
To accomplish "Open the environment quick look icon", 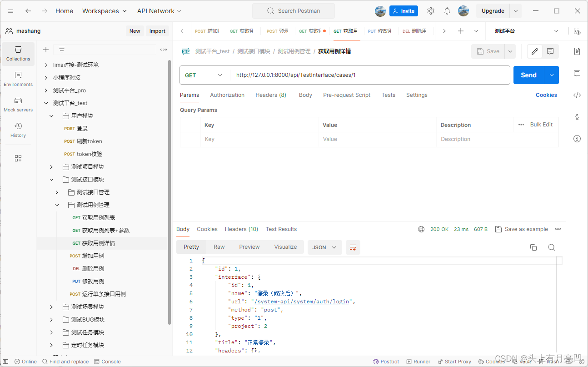I will [577, 31].
